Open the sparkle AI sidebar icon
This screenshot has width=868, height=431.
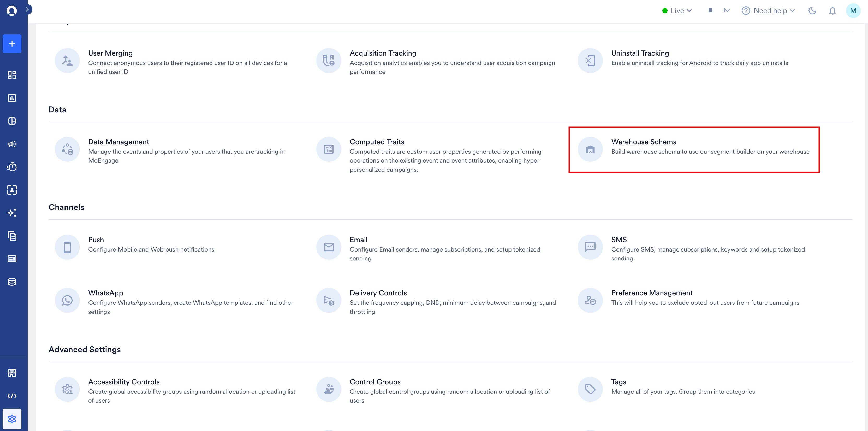coord(12,213)
